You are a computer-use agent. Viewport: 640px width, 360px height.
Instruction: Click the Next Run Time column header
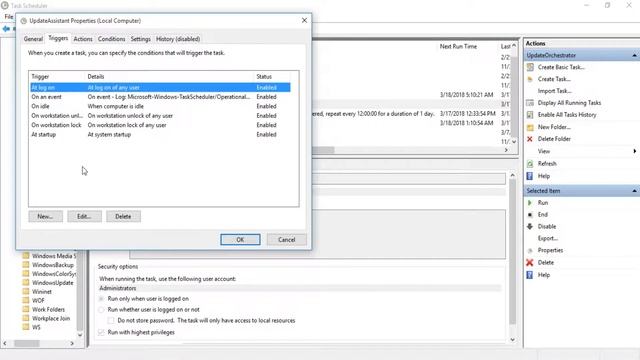click(x=458, y=47)
